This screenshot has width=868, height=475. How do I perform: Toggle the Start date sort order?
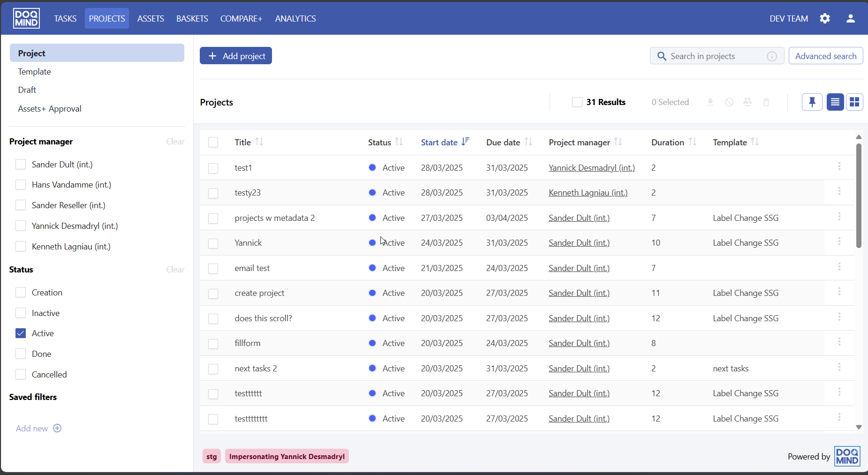click(x=465, y=142)
